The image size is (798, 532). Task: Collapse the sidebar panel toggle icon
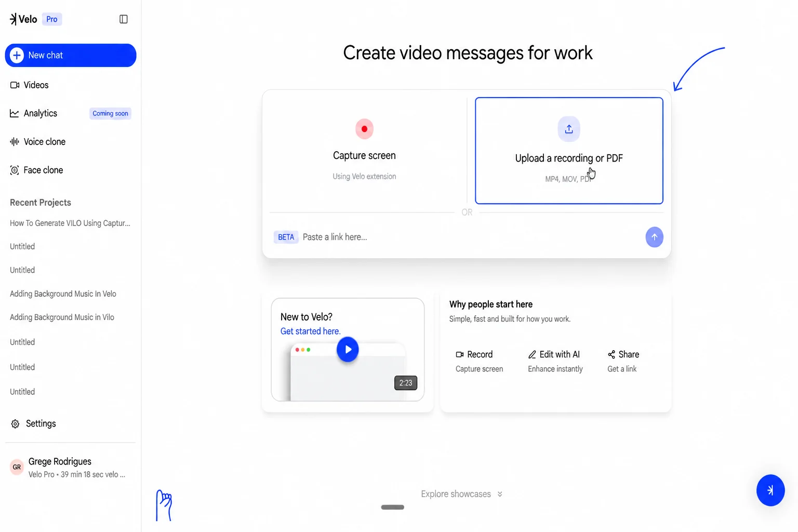tap(124, 19)
